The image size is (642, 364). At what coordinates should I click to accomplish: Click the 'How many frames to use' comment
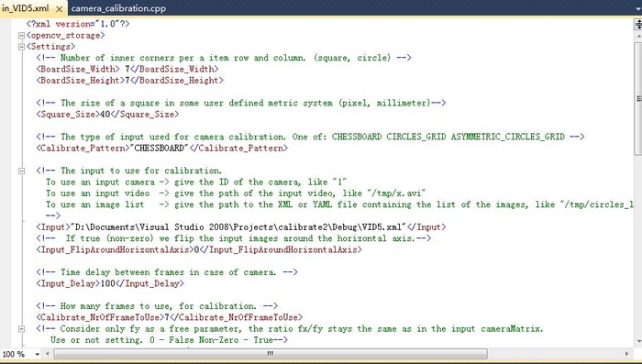(x=157, y=306)
